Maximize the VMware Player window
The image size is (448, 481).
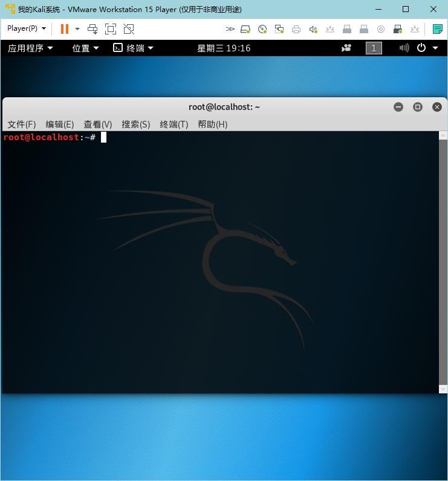(406, 9)
